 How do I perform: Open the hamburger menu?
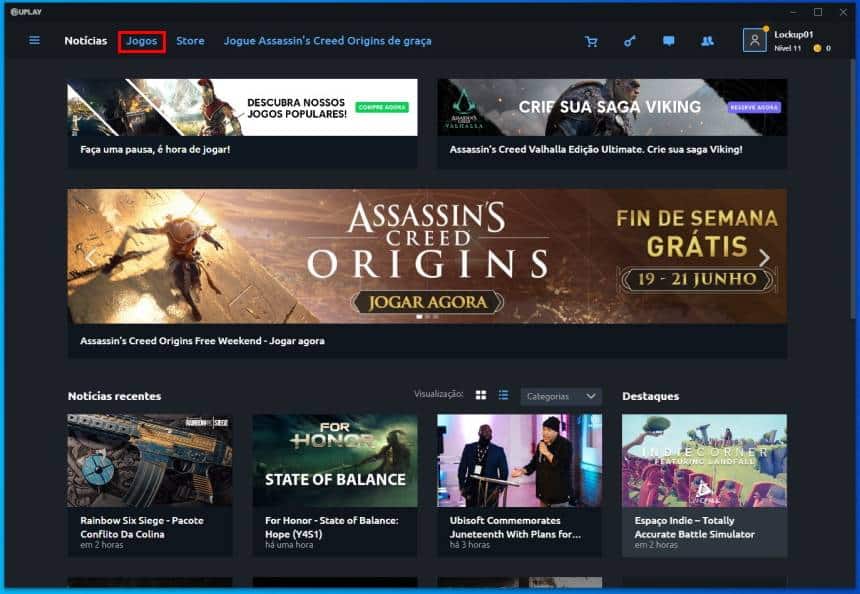pyautogui.click(x=34, y=41)
